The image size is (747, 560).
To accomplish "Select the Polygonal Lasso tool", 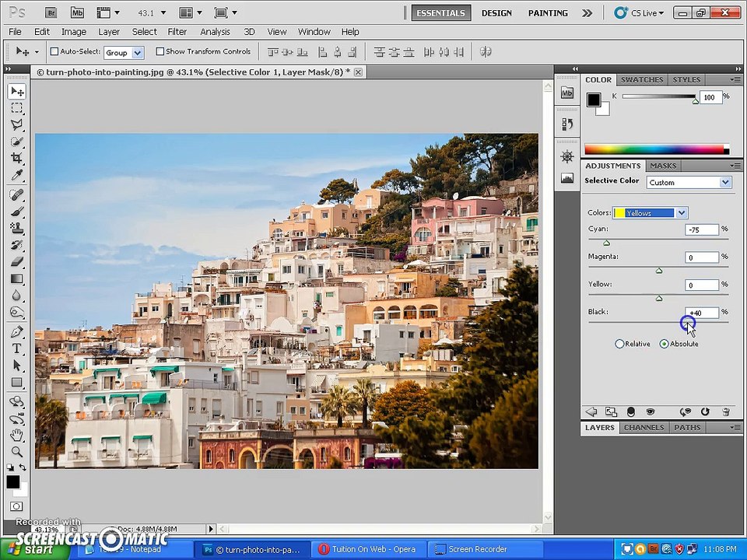I will coord(16,124).
